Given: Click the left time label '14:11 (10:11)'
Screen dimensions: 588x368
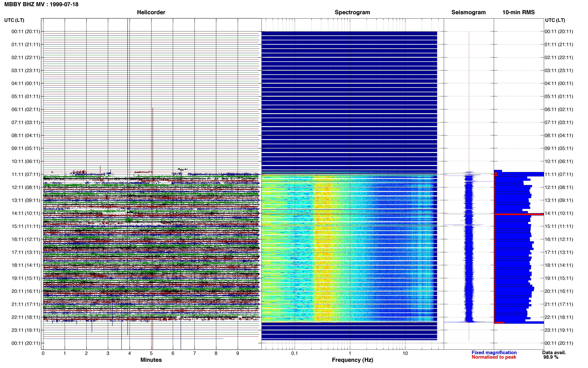Looking at the screenshot, I should 26,213.
